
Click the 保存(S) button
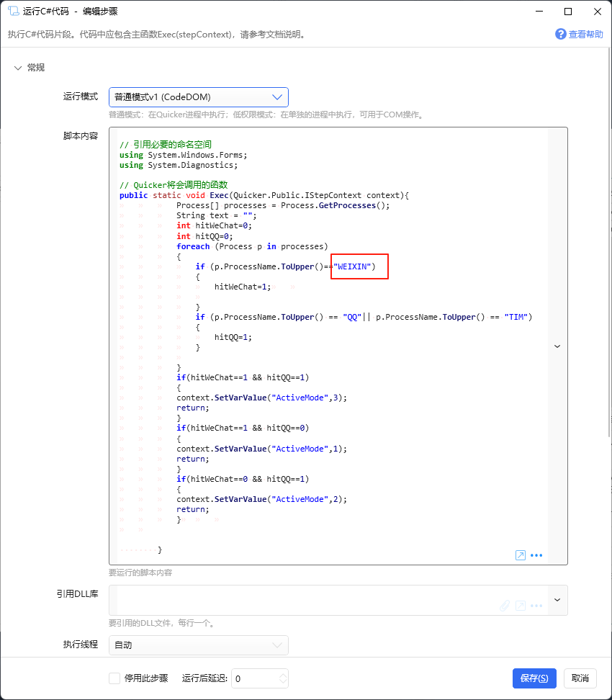point(534,678)
